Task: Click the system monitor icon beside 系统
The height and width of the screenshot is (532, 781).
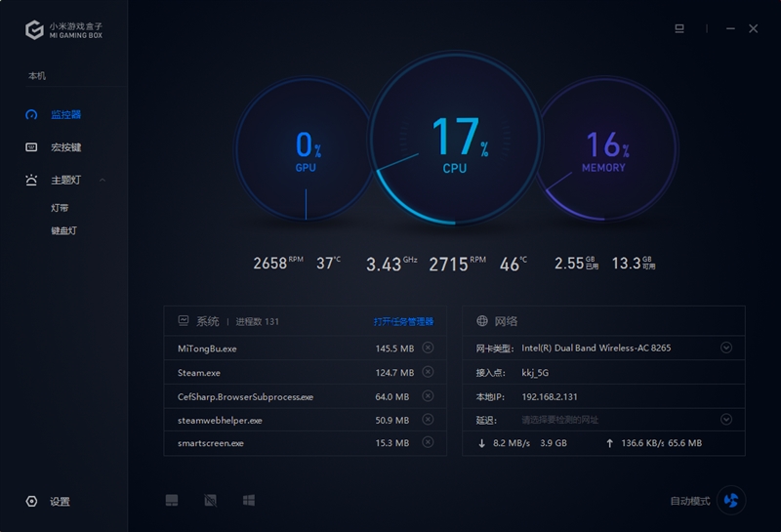Action: point(184,321)
